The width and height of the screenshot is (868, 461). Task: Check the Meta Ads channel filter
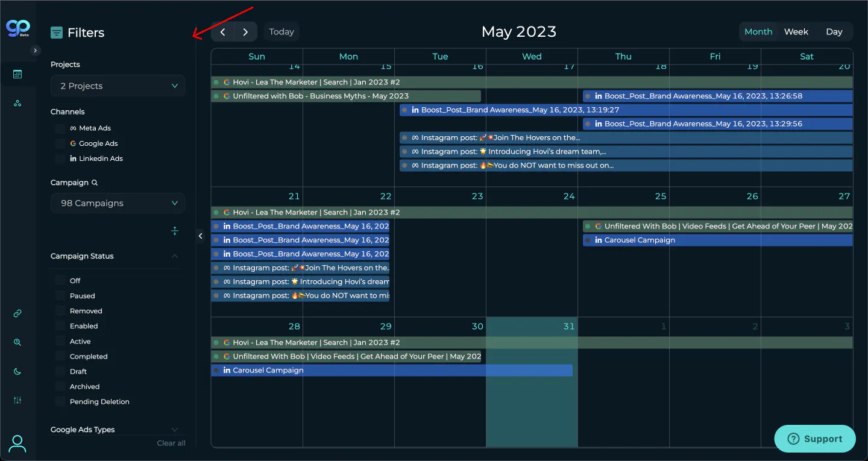pos(60,128)
